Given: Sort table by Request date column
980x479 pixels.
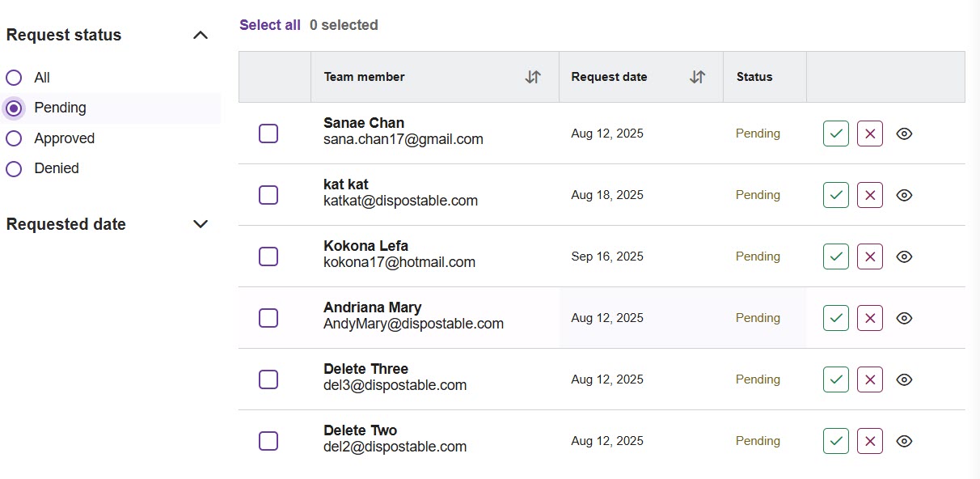Looking at the screenshot, I should click(x=697, y=77).
